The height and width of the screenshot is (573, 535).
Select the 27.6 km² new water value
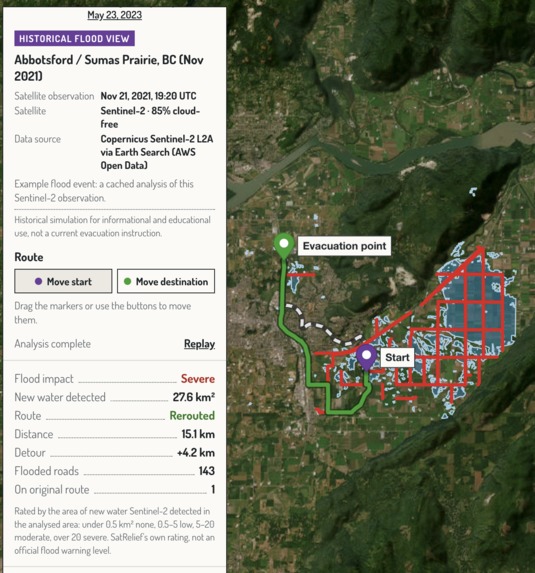[x=194, y=397]
